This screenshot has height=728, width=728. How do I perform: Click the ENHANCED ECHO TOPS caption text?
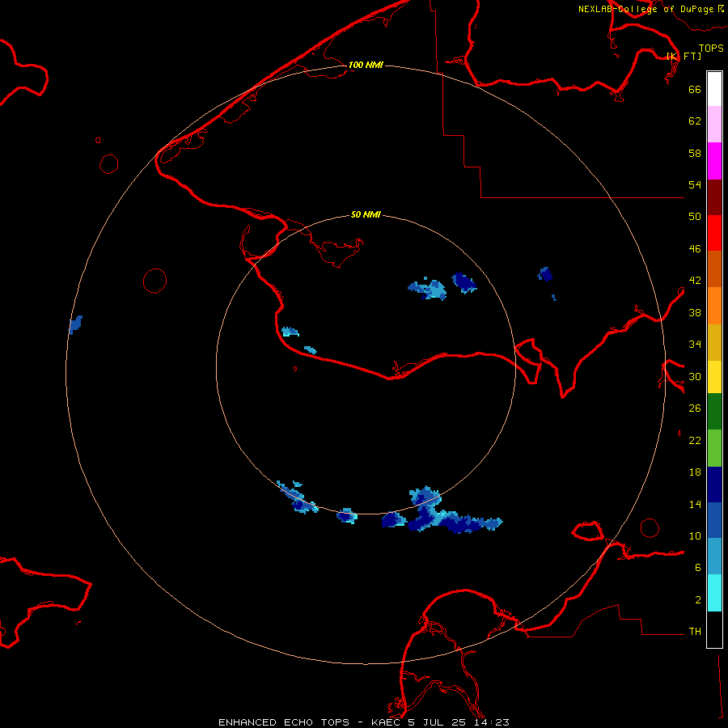coord(284,722)
